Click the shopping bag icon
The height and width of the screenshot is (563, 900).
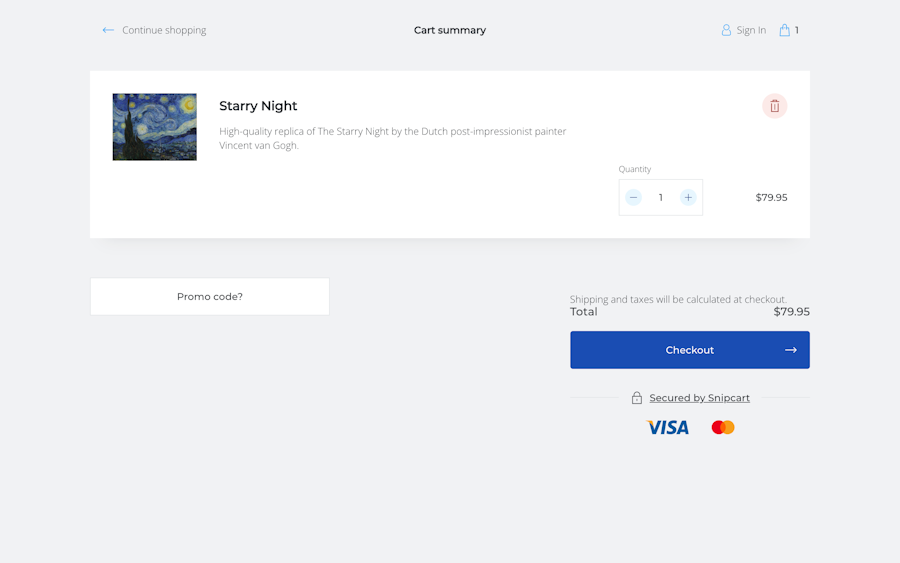point(785,30)
